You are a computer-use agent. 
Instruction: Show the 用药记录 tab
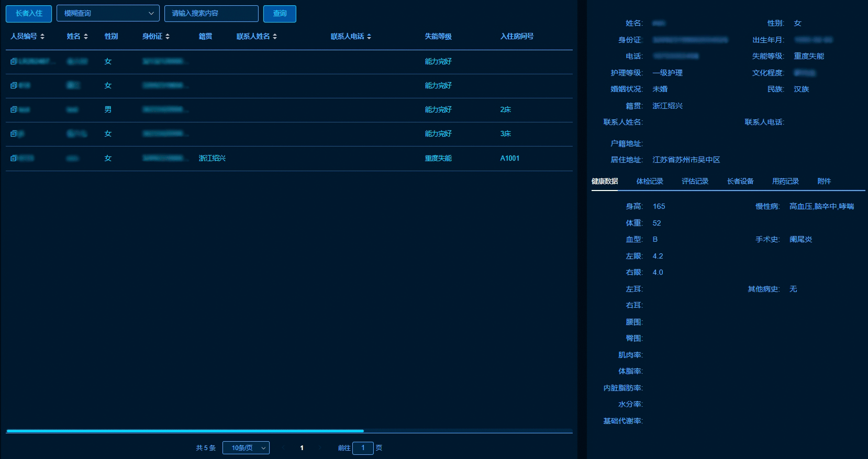[785, 181]
